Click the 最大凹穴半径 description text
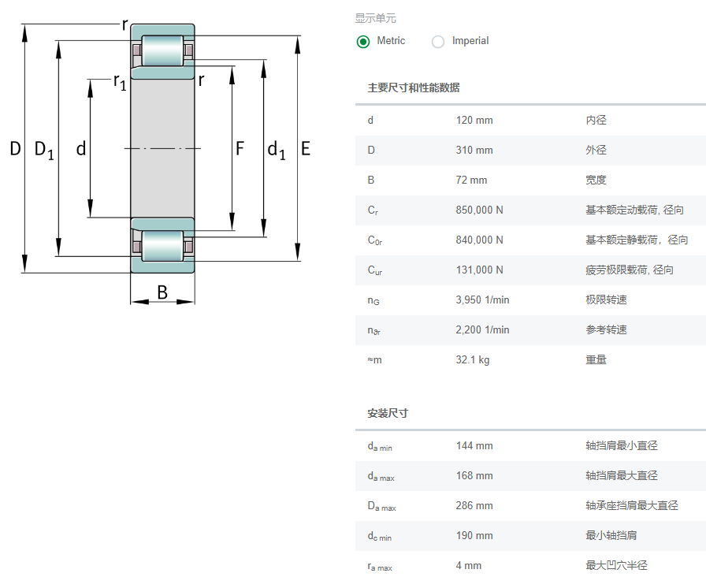706x588 pixels. [x=616, y=566]
